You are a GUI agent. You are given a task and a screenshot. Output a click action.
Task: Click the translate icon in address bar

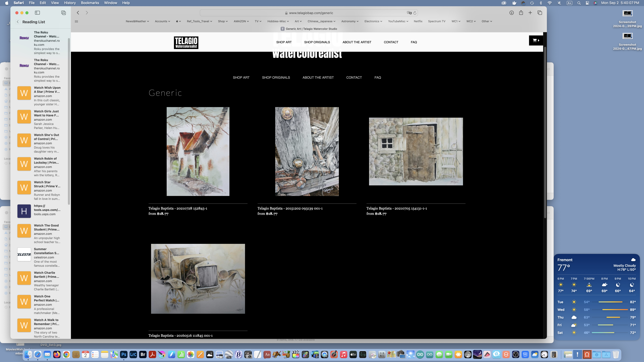coord(409,13)
